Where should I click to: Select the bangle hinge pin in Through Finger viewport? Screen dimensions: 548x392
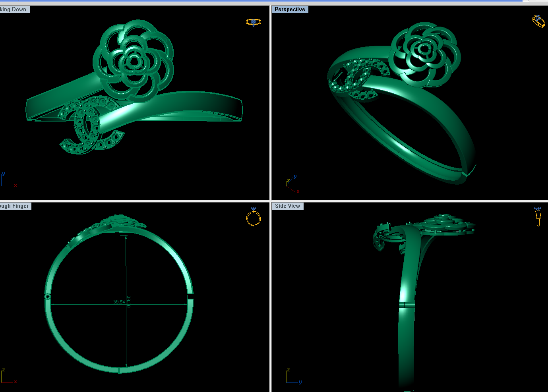click(48, 296)
